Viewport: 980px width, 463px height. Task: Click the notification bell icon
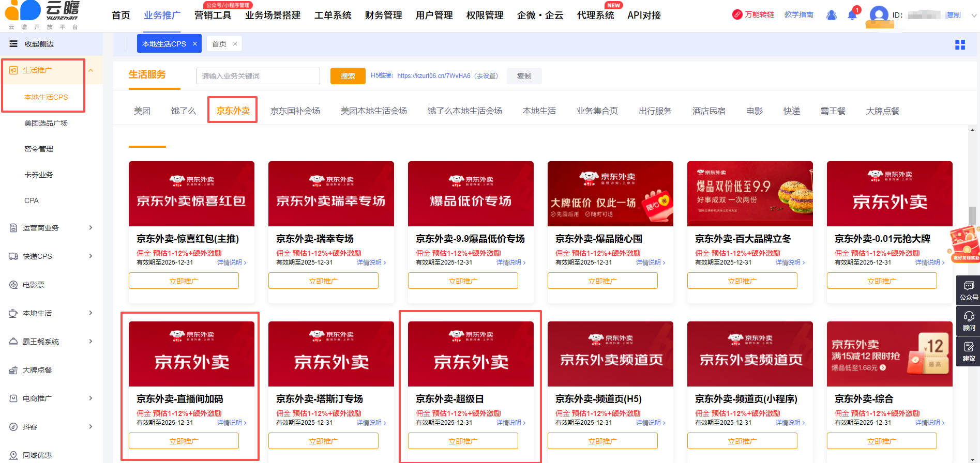pyautogui.click(x=852, y=15)
